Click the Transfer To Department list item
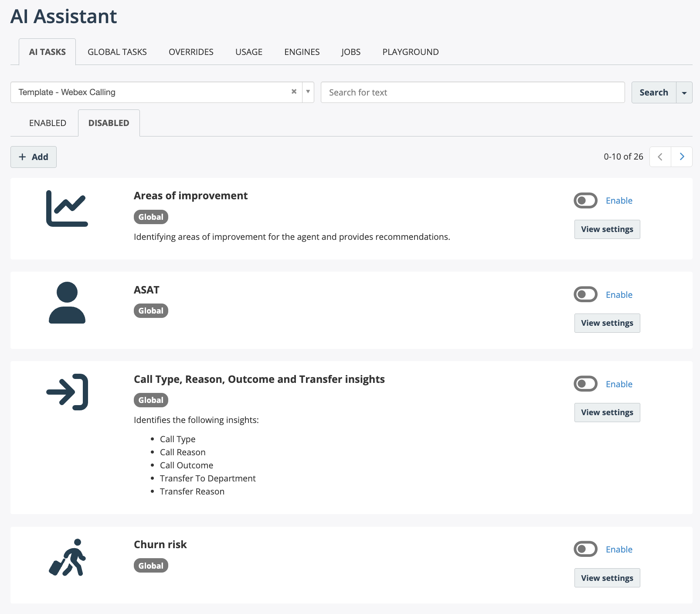This screenshot has width=700, height=614. tap(207, 478)
